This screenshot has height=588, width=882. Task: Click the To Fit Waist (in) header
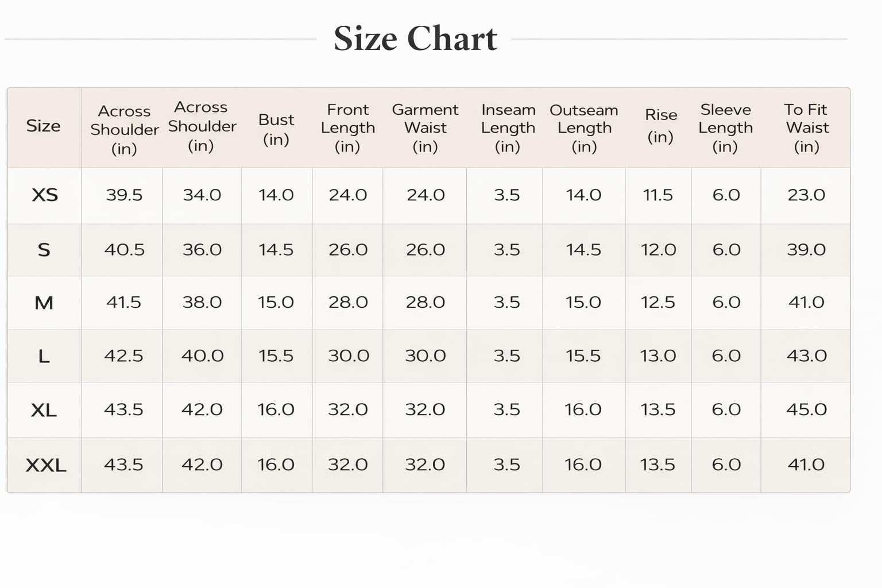(x=806, y=127)
